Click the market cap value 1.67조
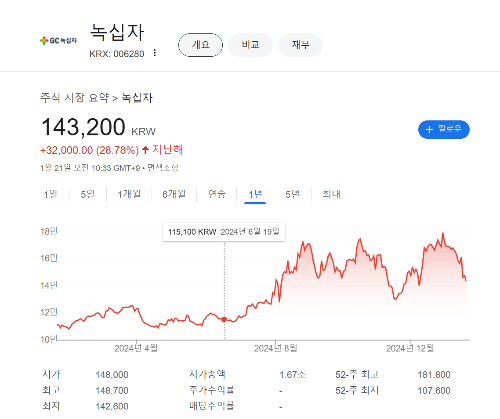500x419 pixels. tap(292, 375)
